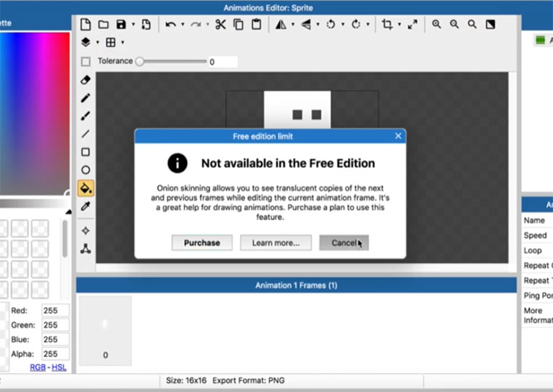Click the Red value field
The width and height of the screenshot is (553, 392).
pyautogui.click(x=55, y=311)
